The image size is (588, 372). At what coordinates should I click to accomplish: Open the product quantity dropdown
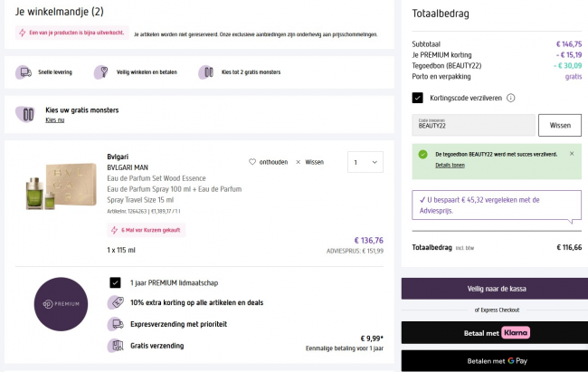click(365, 163)
